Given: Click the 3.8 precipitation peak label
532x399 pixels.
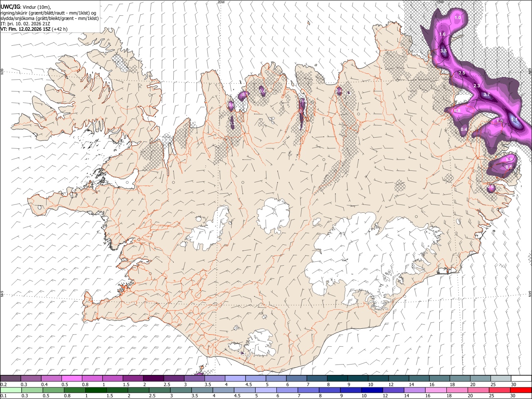Looking at the screenshot, I should click(x=443, y=51).
